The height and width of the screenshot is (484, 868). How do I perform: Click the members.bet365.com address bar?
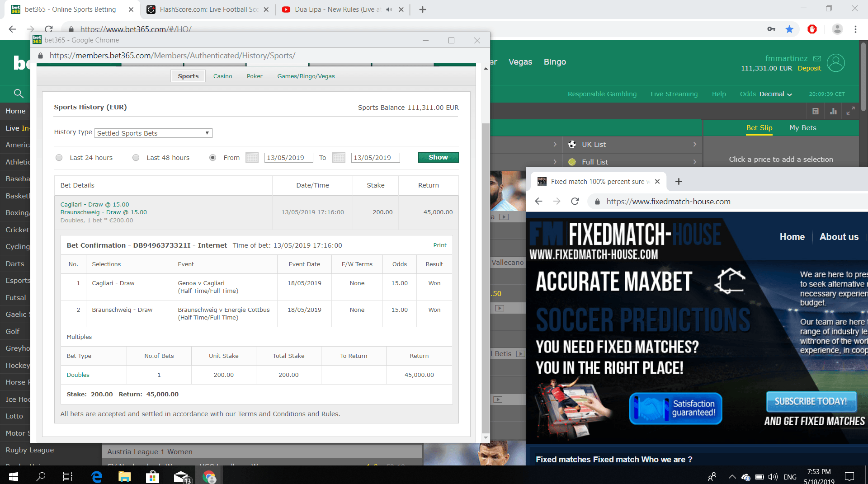[x=172, y=56]
